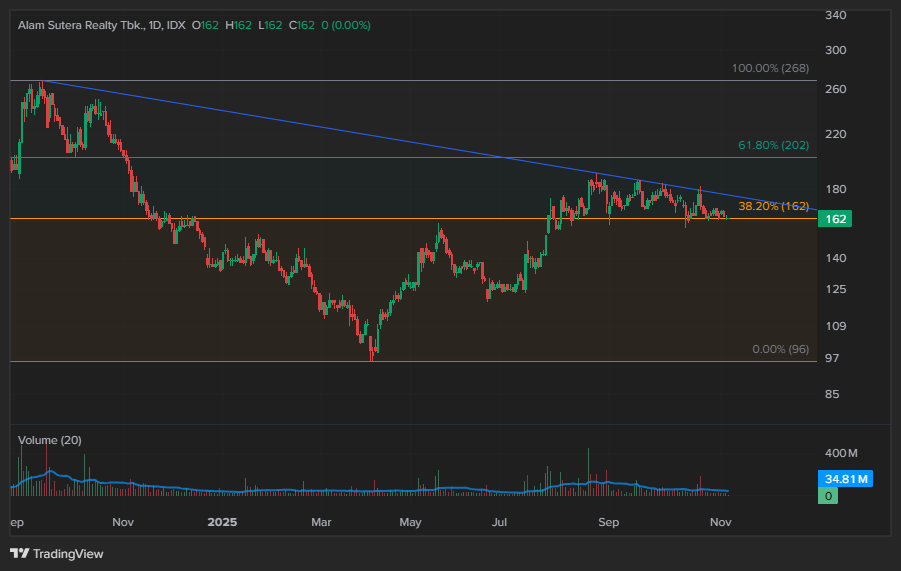Click the 125 label on price scale

tap(837, 289)
